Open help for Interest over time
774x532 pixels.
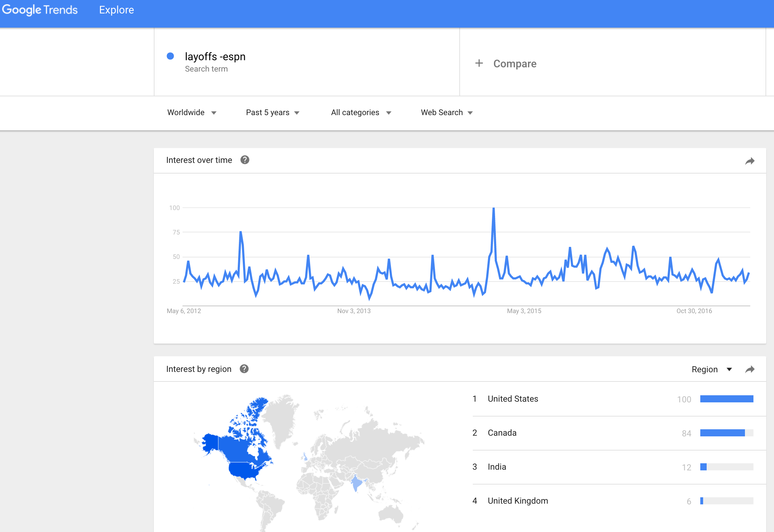pyautogui.click(x=245, y=160)
